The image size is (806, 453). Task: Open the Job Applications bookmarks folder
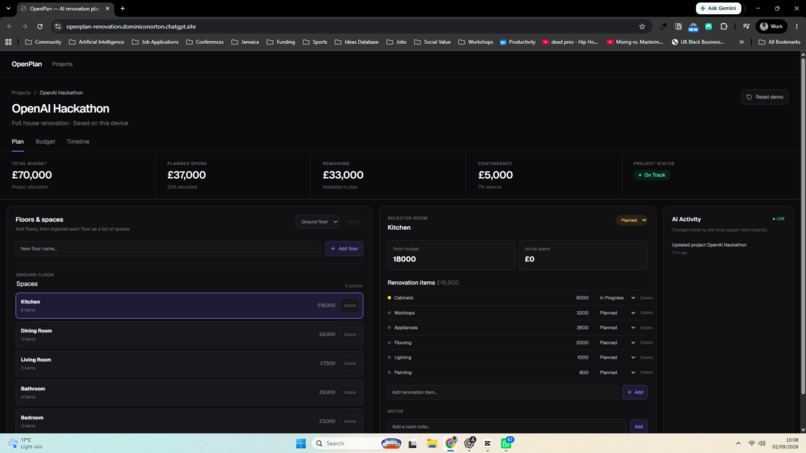pos(155,42)
